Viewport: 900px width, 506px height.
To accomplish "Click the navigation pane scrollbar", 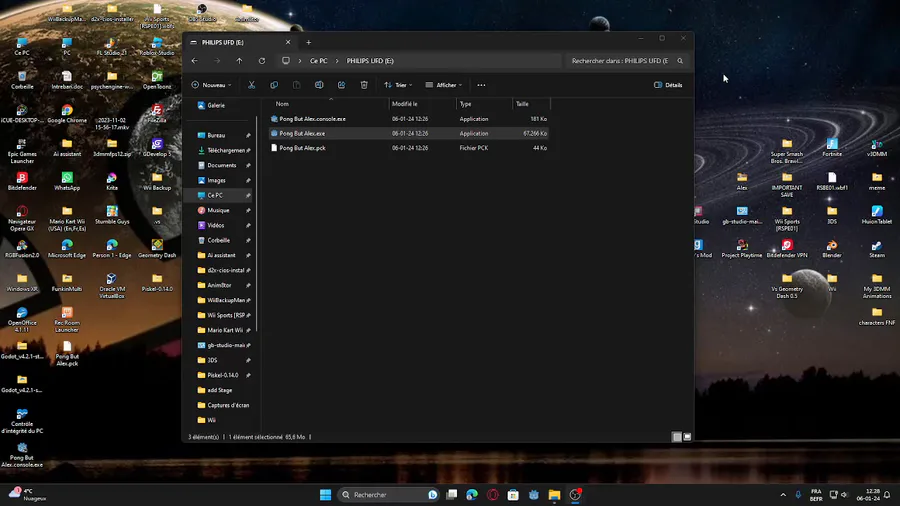I will tap(256, 224).
